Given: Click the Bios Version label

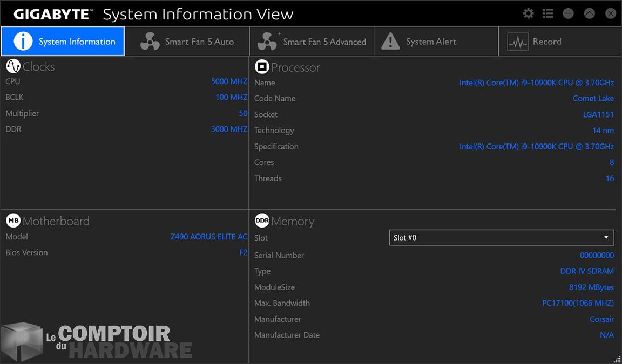Looking at the screenshot, I should pyautogui.click(x=26, y=252).
